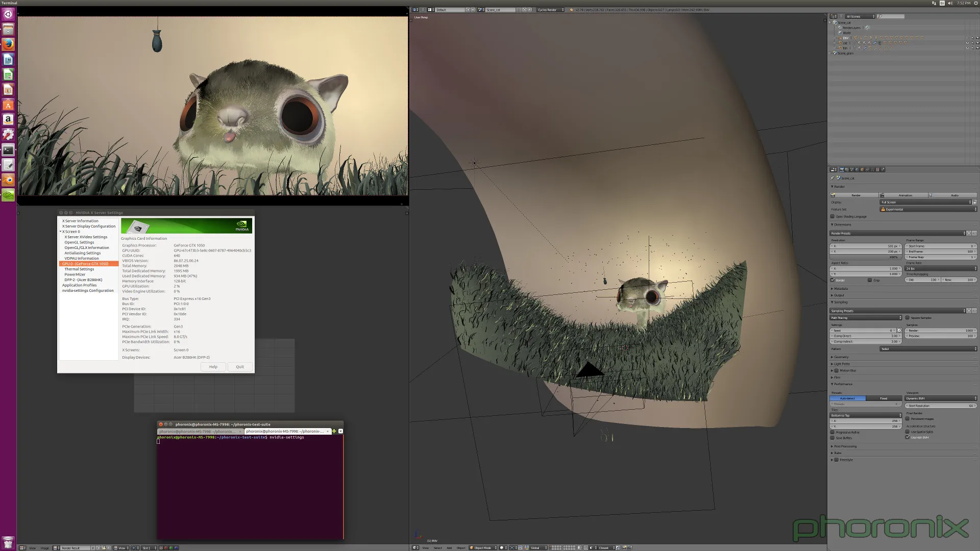Viewport: 980px width, 551px height.
Task: Enable Square Samples in Sampling settings
Action: pos(908,318)
